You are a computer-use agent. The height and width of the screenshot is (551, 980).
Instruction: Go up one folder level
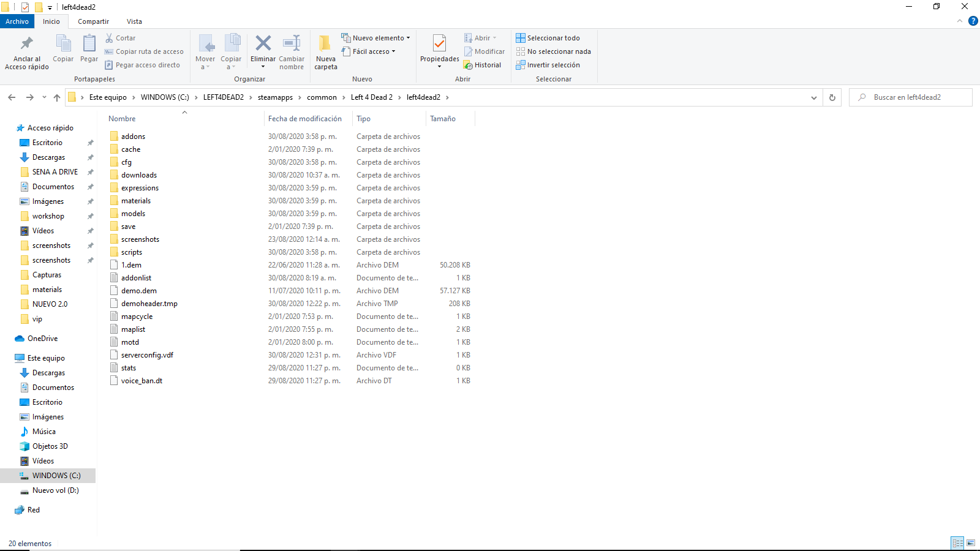pos(57,97)
